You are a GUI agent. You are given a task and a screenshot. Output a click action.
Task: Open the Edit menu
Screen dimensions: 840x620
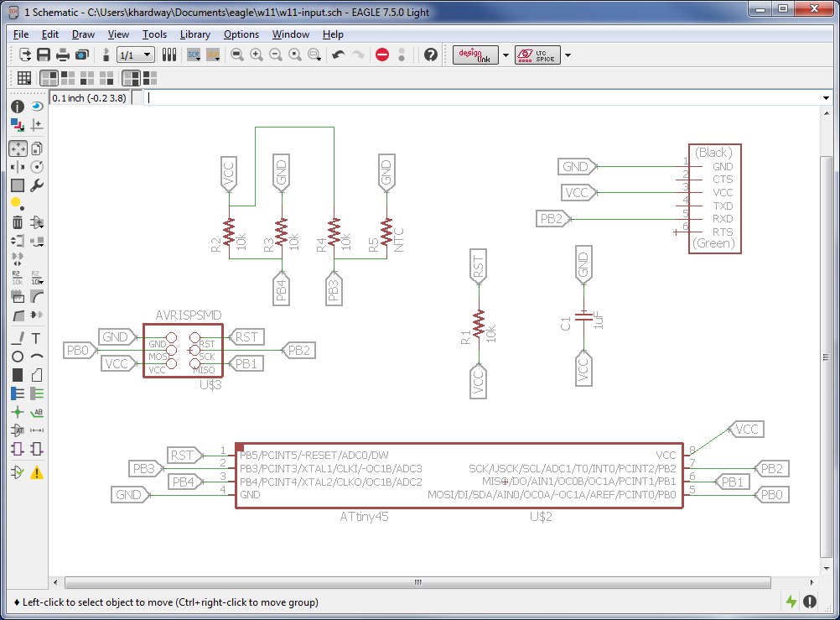[50, 34]
